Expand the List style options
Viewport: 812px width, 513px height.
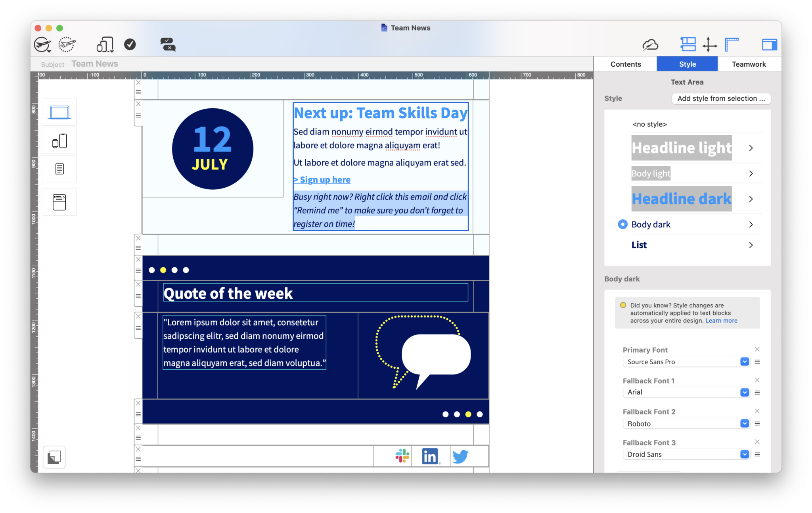pos(751,245)
